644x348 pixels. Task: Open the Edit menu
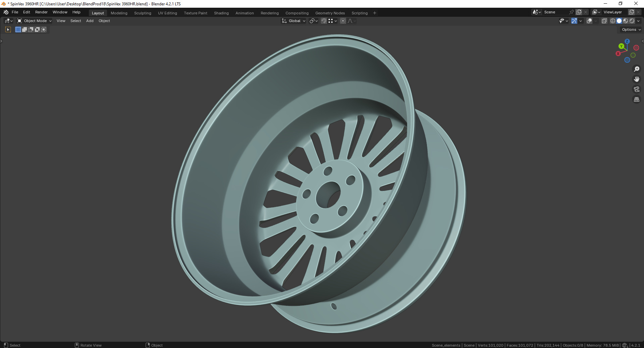(x=27, y=12)
